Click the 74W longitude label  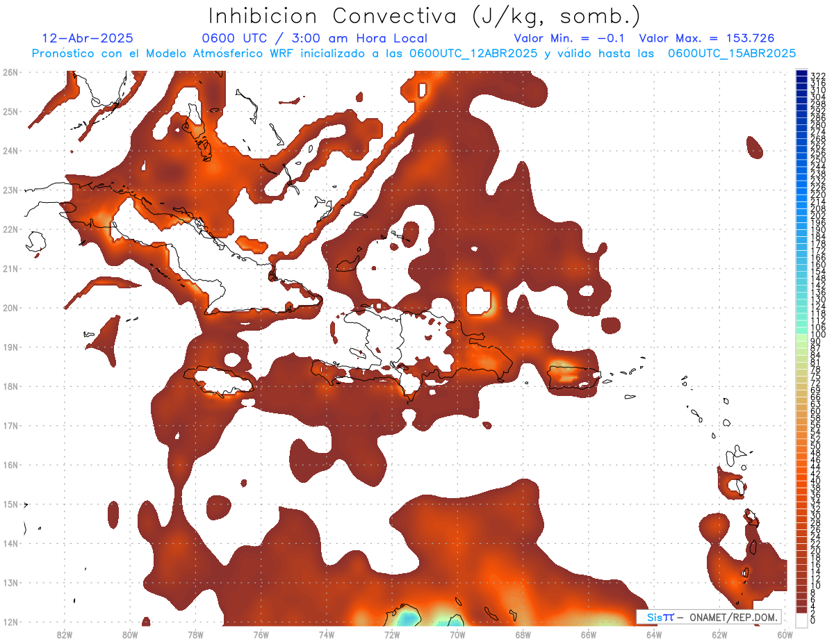coord(327,634)
